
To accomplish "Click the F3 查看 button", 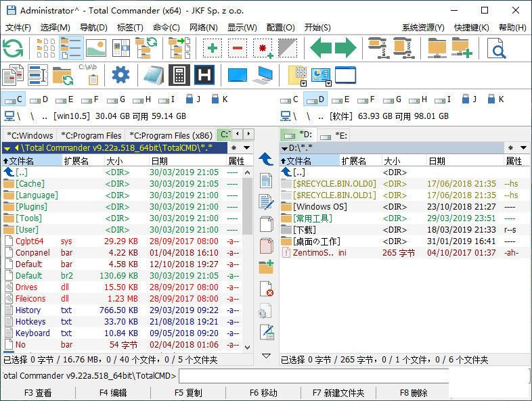I will point(38,393).
